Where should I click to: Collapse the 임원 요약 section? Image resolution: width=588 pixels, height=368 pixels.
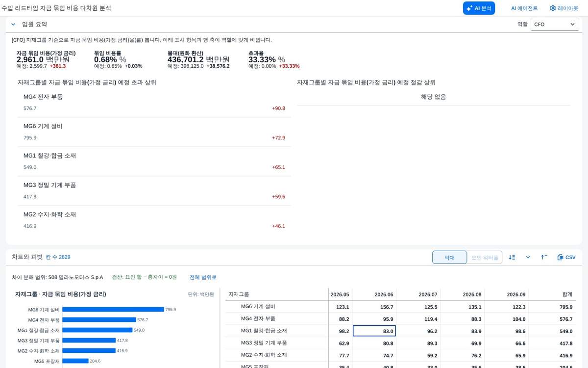tap(13, 24)
